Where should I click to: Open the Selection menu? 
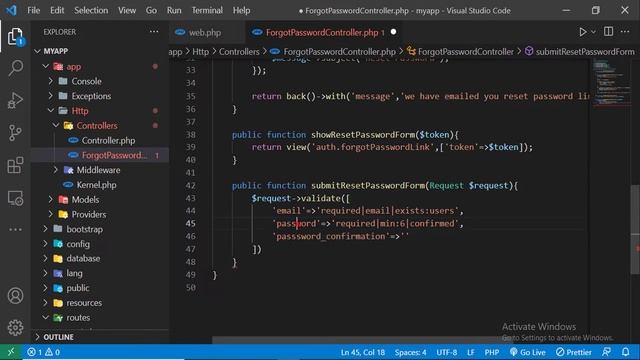(x=91, y=10)
